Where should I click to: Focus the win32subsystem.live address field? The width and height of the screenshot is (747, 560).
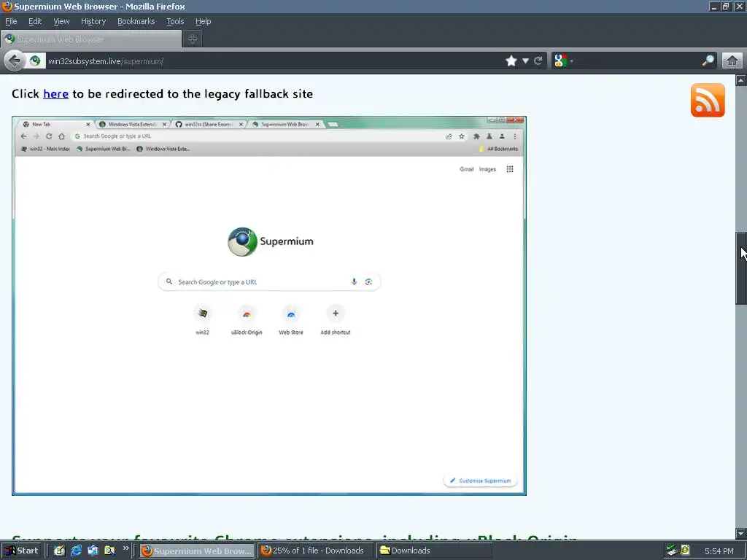tap(274, 61)
